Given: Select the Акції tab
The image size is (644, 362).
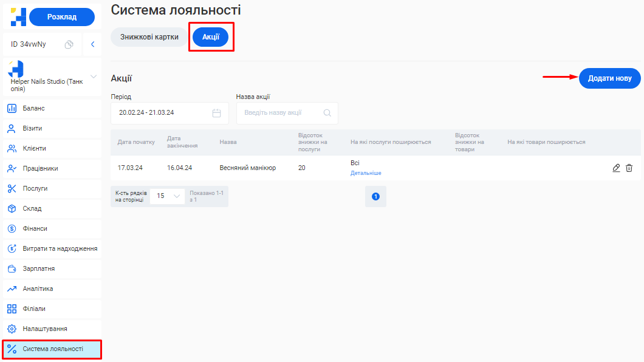Looking at the screenshot, I should (x=210, y=37).
